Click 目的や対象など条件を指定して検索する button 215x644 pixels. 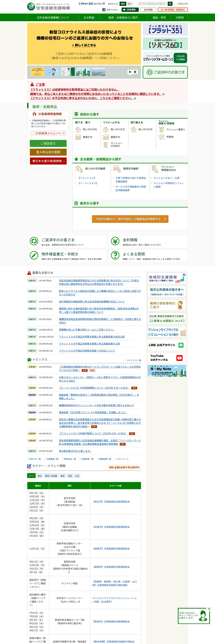(x=130, y=219)
